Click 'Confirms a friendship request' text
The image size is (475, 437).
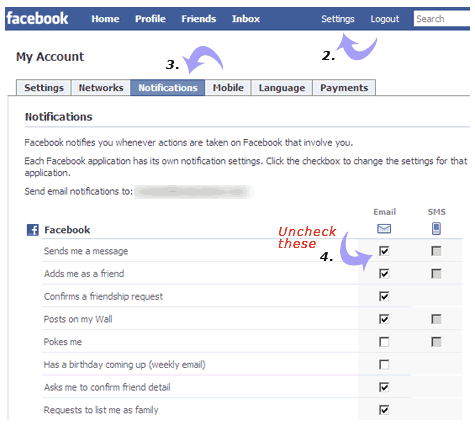coord(103,296)
